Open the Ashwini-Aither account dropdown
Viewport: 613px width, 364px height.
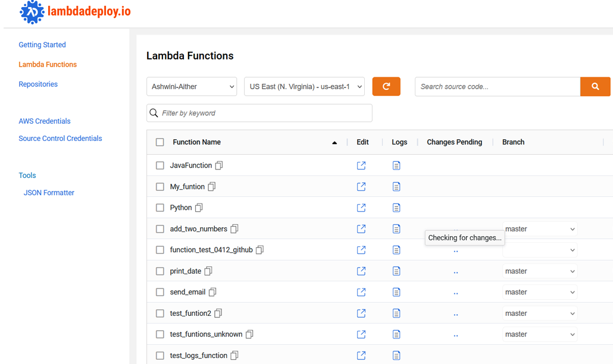(192, 86)
